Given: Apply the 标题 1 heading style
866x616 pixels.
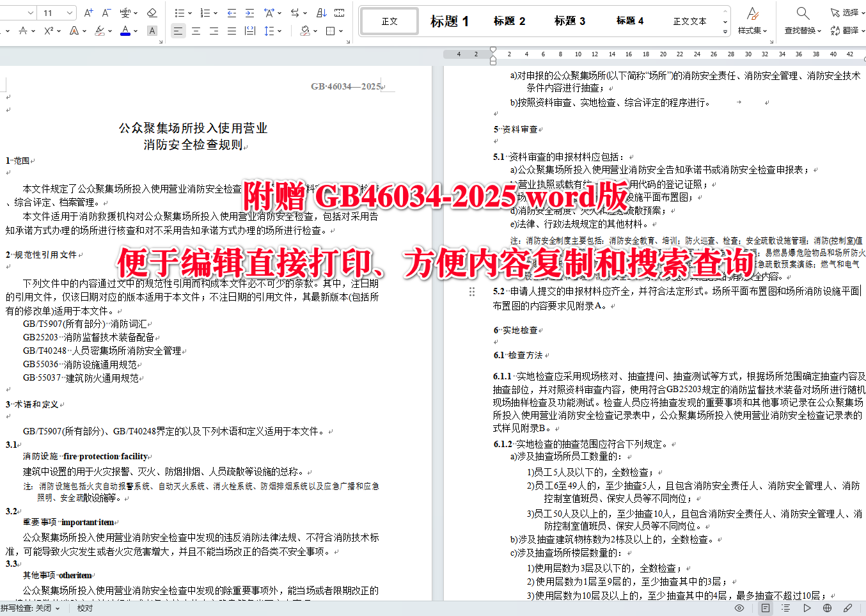Looking at the screenshot, I should click(450, 20).
